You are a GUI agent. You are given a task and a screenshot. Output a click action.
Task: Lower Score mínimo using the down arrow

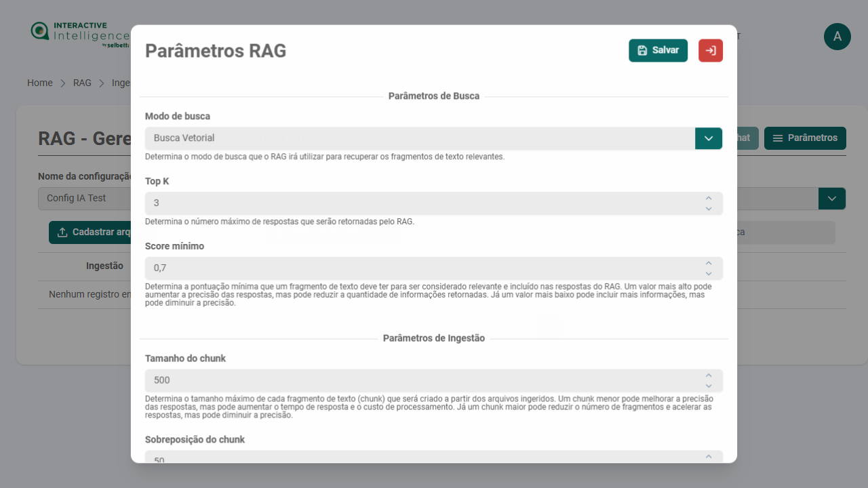709,274
